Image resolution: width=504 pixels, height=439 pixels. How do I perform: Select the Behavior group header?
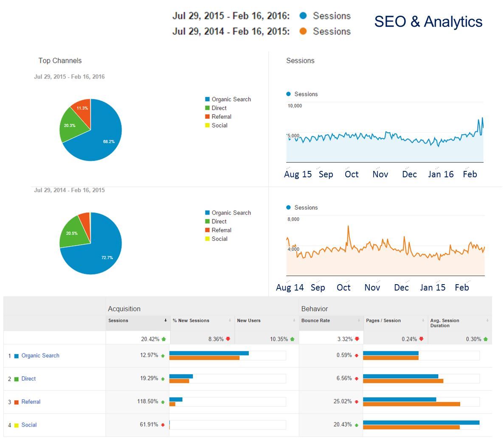pyautogui.click(x=315, y=309)
